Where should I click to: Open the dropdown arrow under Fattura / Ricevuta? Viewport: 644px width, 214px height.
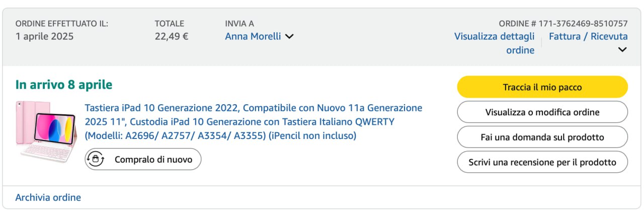(x=622, y=49)
